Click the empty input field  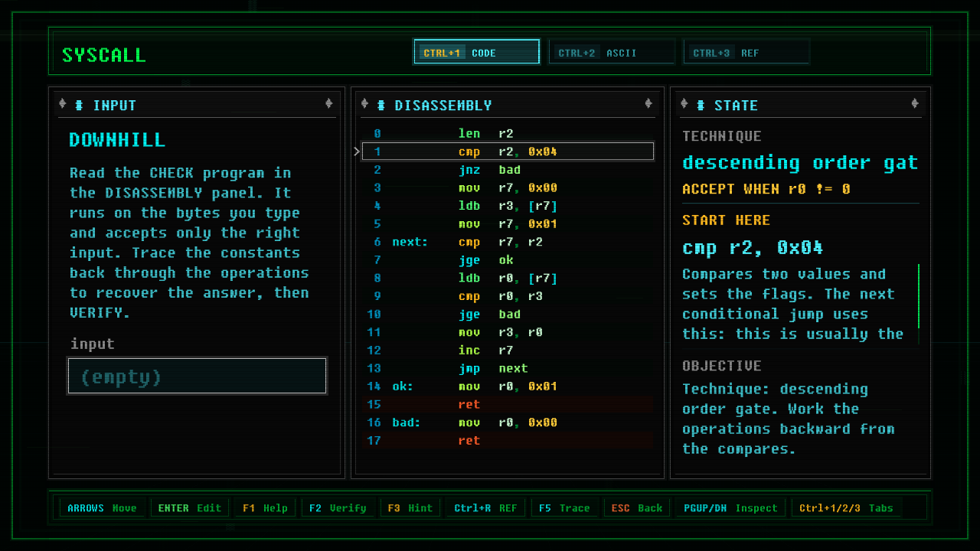click(198, 376)
